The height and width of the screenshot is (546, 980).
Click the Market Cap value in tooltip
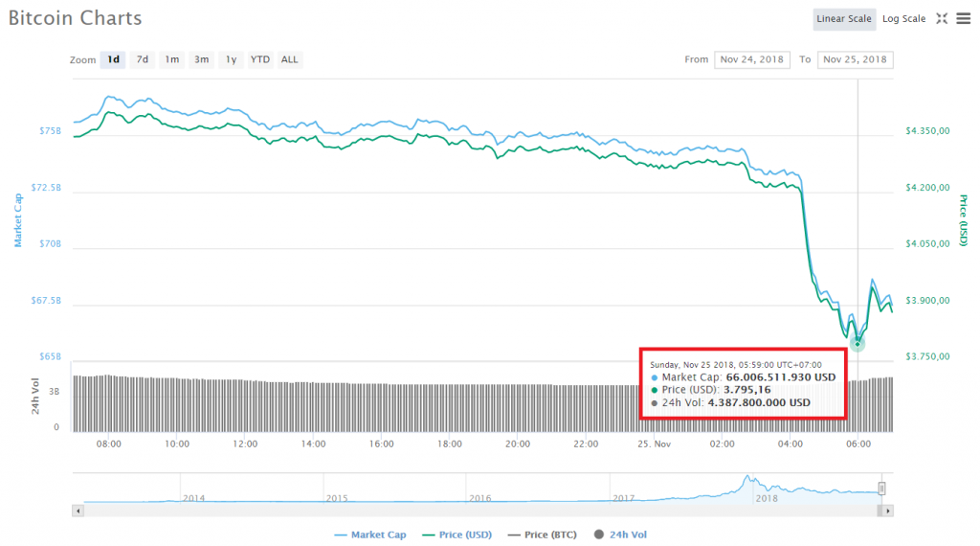click(x=781, y=377)
